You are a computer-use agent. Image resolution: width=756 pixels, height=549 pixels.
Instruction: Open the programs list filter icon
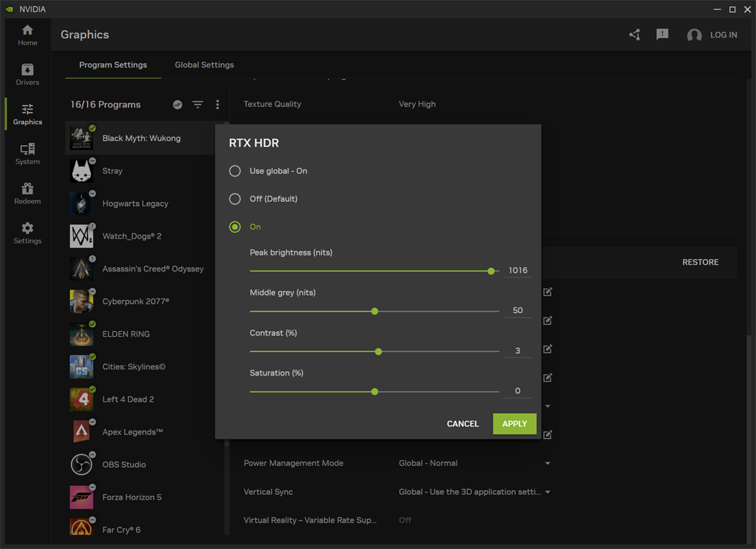198,105
